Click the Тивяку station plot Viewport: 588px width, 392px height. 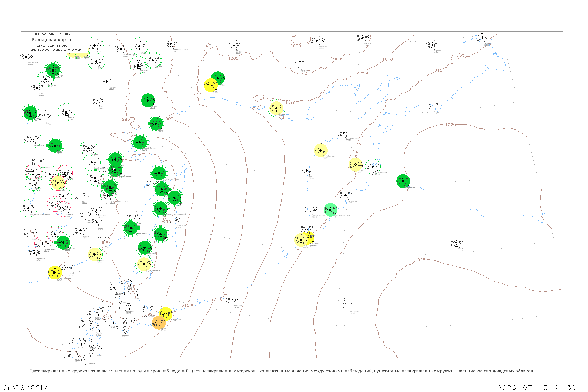point(96,222)
